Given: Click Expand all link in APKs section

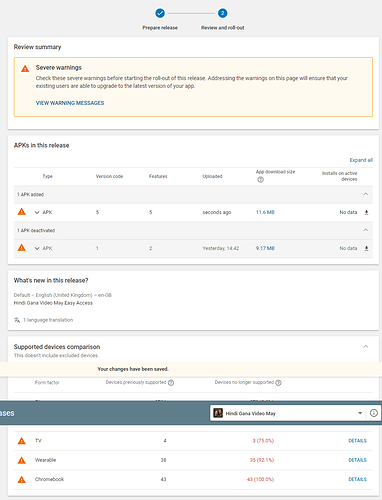Looking at the screenshot, I should coord(361,160).
